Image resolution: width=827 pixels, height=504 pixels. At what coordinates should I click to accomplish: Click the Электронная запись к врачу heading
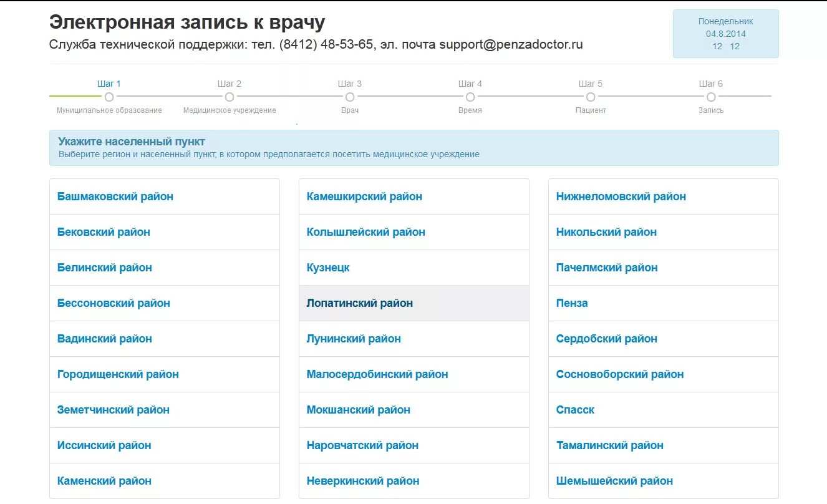(x=187, y=22)
